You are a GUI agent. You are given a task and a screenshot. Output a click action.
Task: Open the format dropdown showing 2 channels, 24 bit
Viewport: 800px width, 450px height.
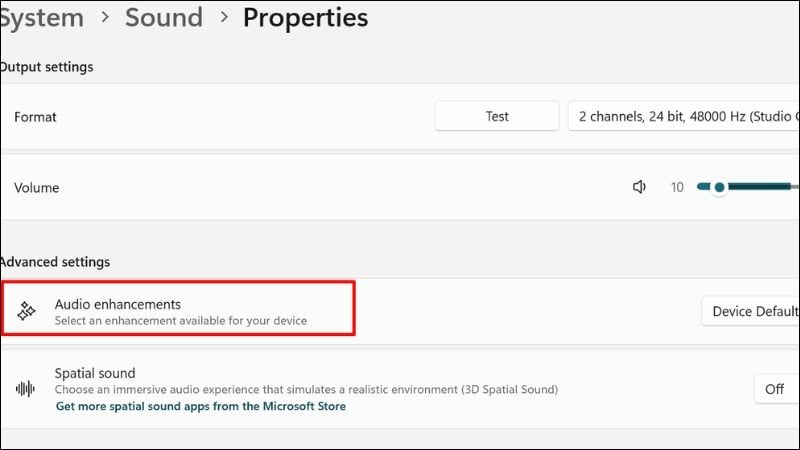[684, 116]
